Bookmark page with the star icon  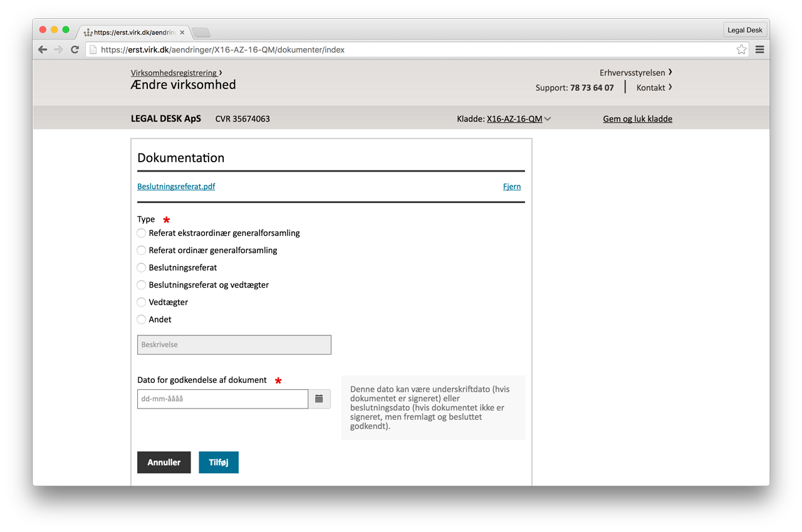741,50
